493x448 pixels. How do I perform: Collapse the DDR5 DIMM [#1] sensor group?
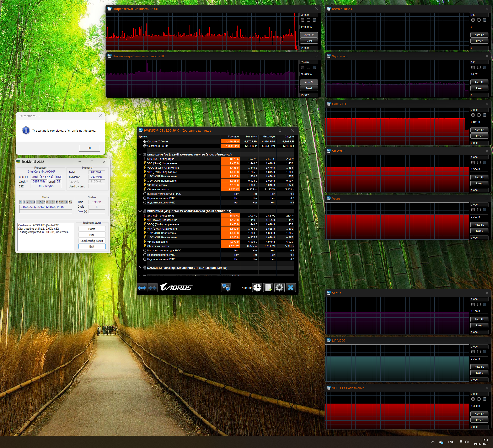click(140, 154)
